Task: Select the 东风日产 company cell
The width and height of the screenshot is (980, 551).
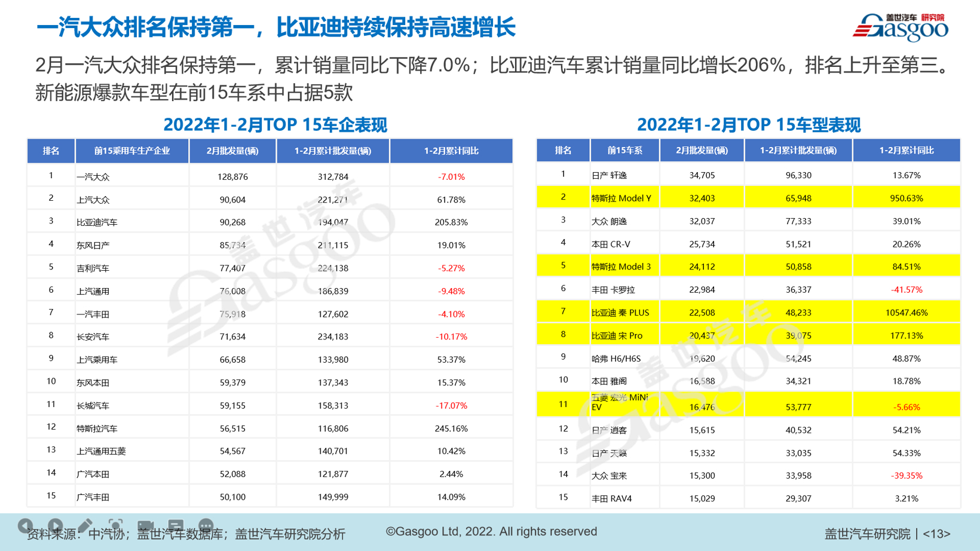Action: pyautogui.click(x=132, y=245)
